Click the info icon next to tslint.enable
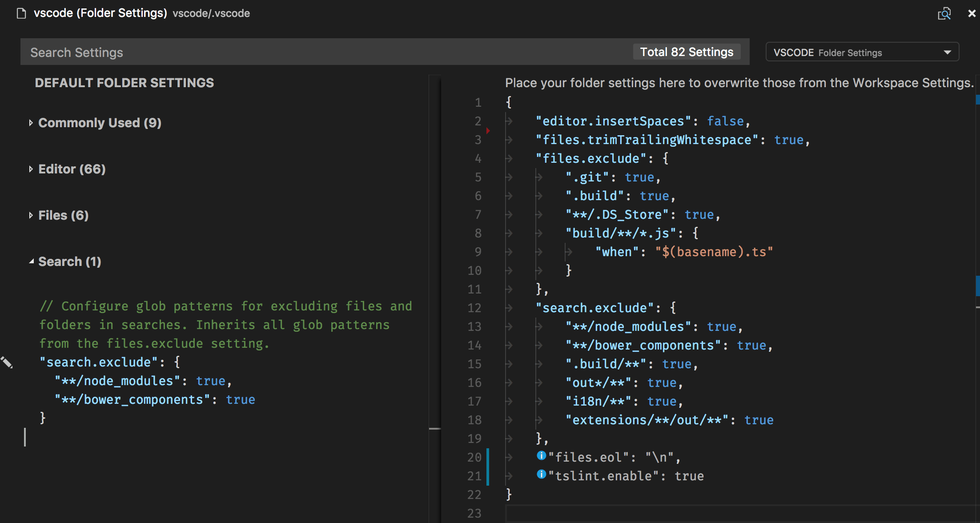Viewport: 980px width, 523px height. pos(541,474)
